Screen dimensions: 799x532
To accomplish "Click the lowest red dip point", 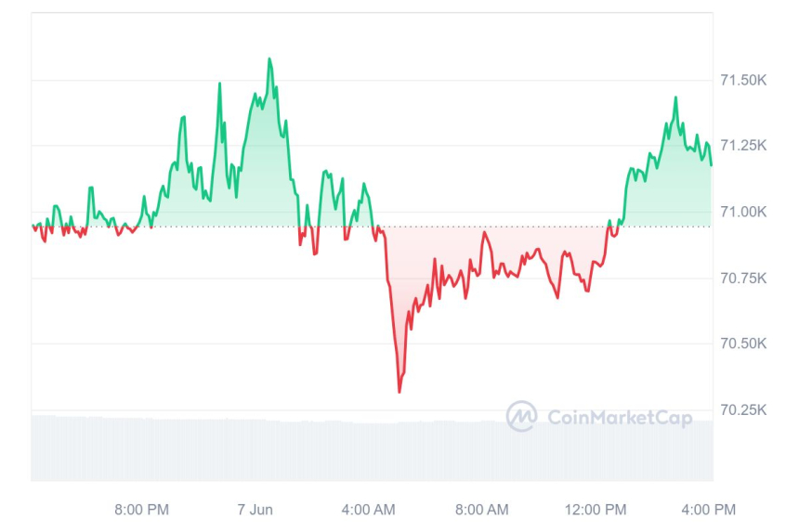I will pyautogui.click(x=399, y=392).
